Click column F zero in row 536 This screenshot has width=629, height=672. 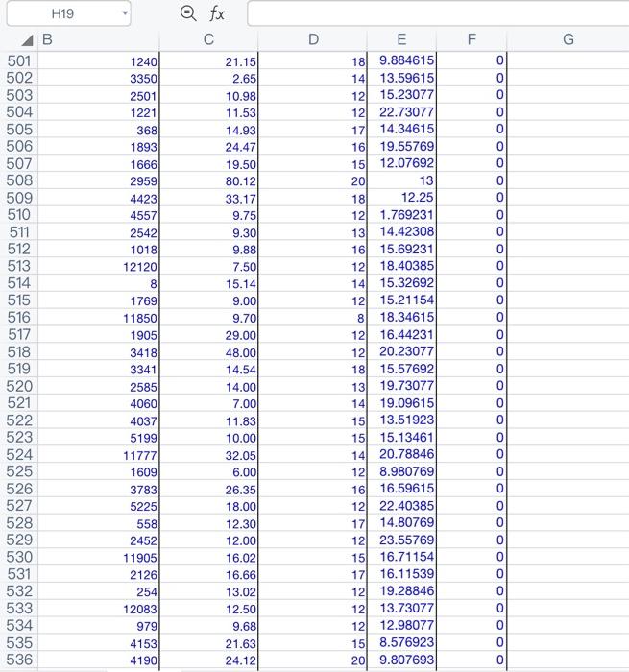pos(472,660)
